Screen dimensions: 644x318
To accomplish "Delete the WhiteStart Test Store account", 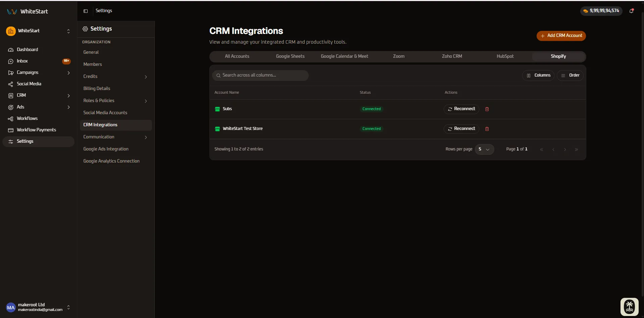I will [x=487, y=129].
